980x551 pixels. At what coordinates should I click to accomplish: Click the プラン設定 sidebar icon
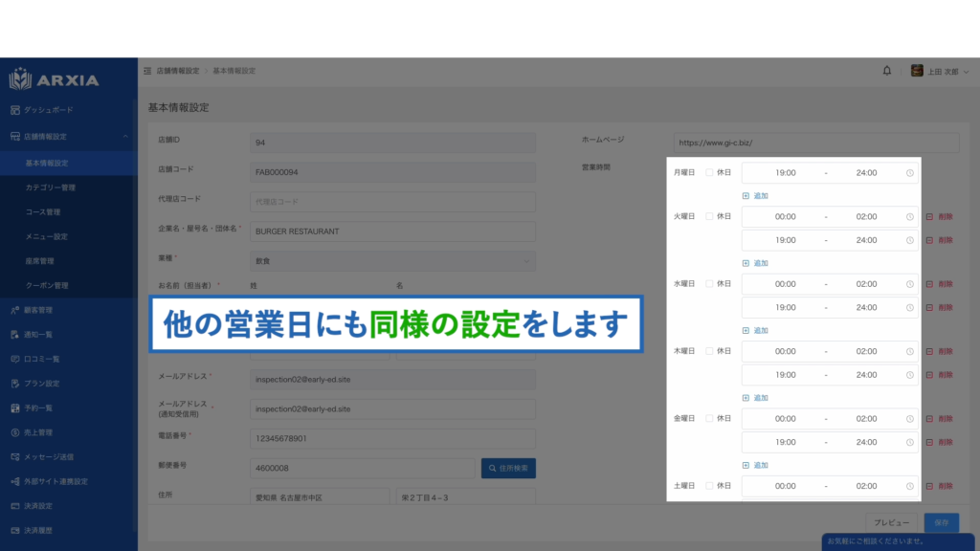pos(15,383)
